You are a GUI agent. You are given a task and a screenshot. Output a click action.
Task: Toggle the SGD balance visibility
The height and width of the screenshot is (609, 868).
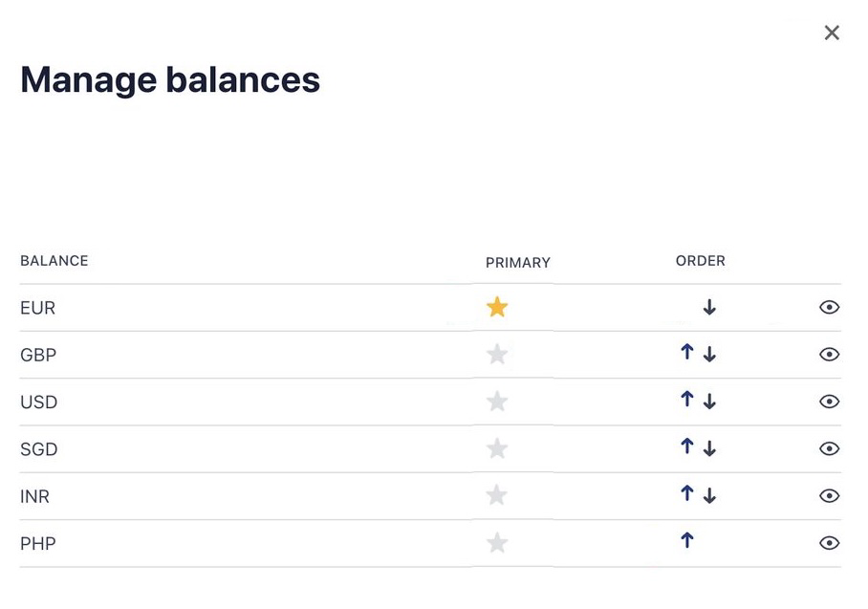click(830, 448)
